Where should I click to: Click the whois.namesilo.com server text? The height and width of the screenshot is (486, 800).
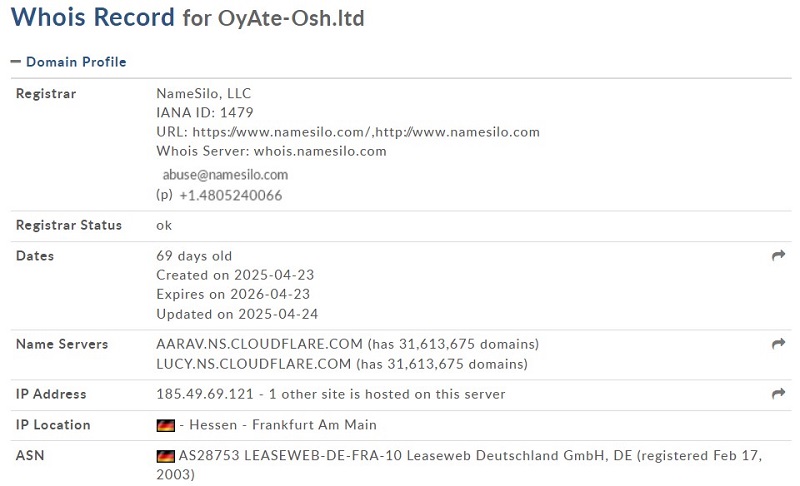320,151
